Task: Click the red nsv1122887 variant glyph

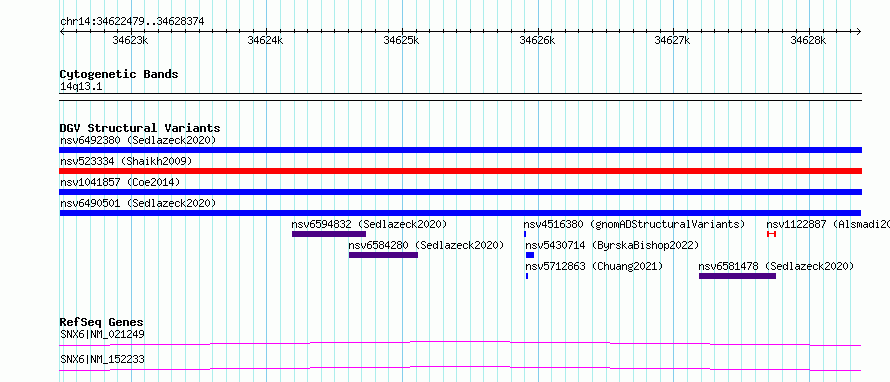Action: click(x=771, y=234)
